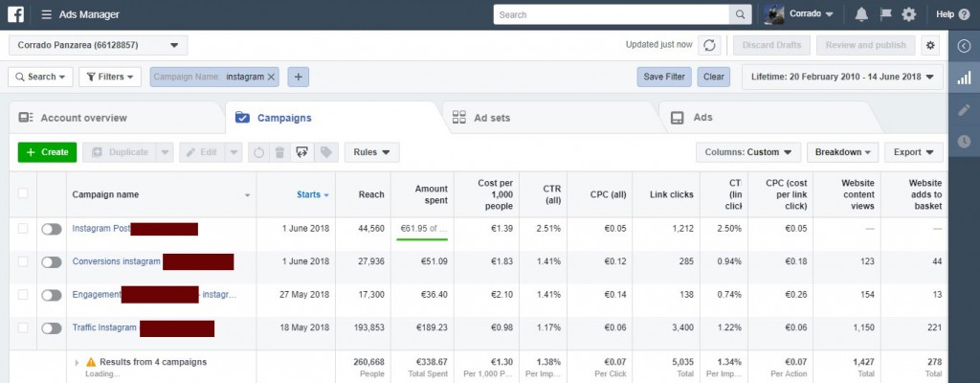980x383 pixels.
Task: Click the revert circular arrow icon
Action: click(258, 152)
